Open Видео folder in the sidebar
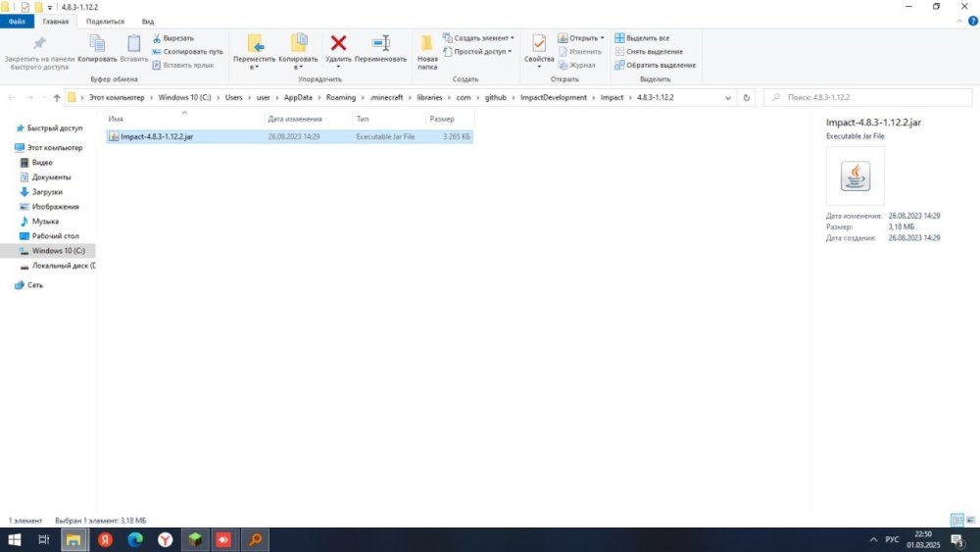980x552 pixels. tap(36, 163)
